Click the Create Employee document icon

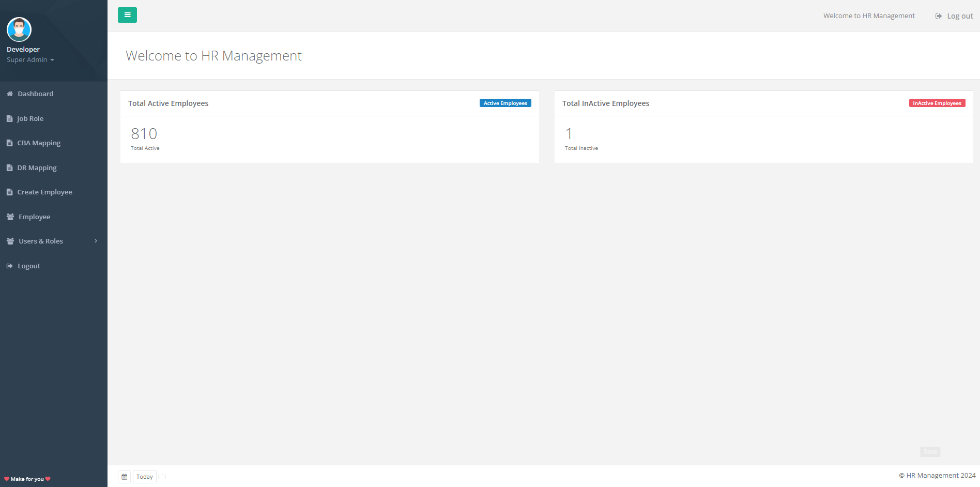pyautogui.click(x=10, y=192)
